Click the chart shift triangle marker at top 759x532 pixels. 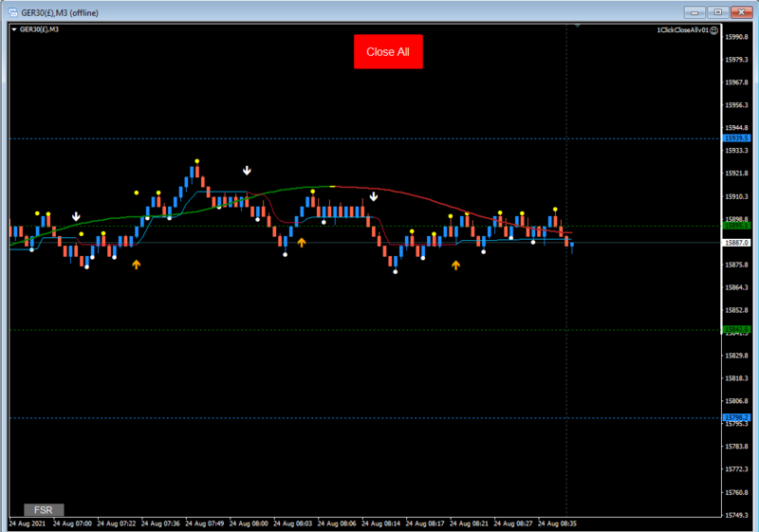[x=578, y=26]
